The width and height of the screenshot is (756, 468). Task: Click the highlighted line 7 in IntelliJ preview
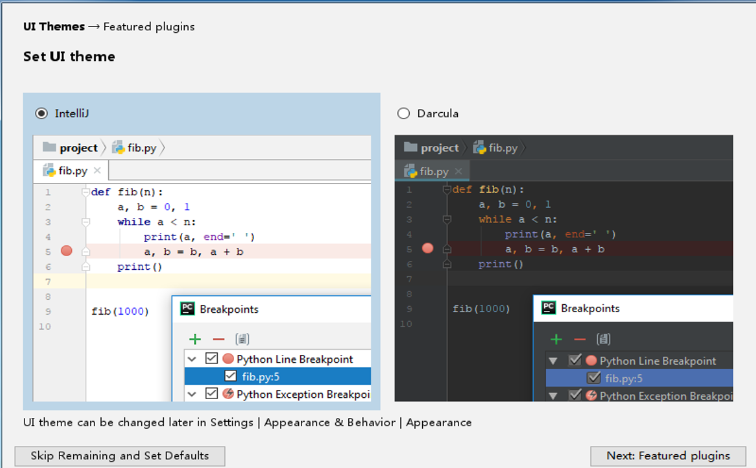(x=202, y=281)
